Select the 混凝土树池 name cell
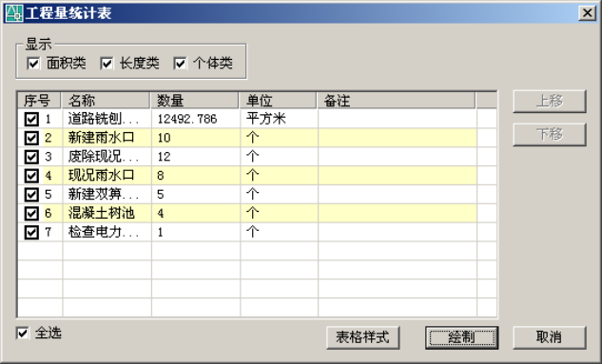 click(x=107, y=213)
